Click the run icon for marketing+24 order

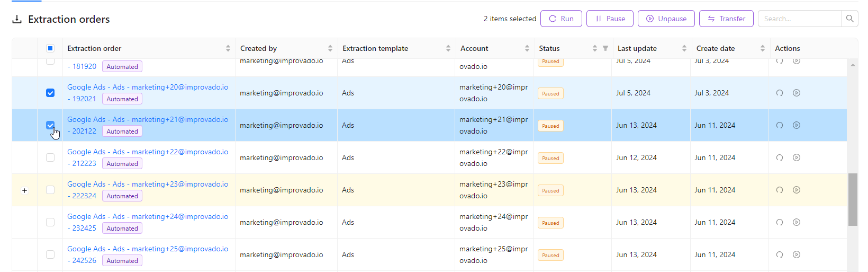[779, 223]
